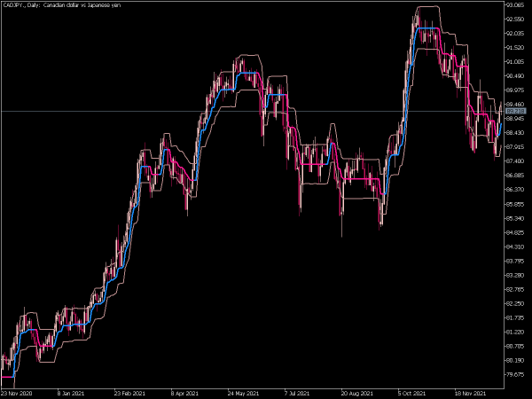The height and width of the screenshot is (399, 532).
Task: Select the 23 Nov 2020 date label
Action: tap(17, 394)
